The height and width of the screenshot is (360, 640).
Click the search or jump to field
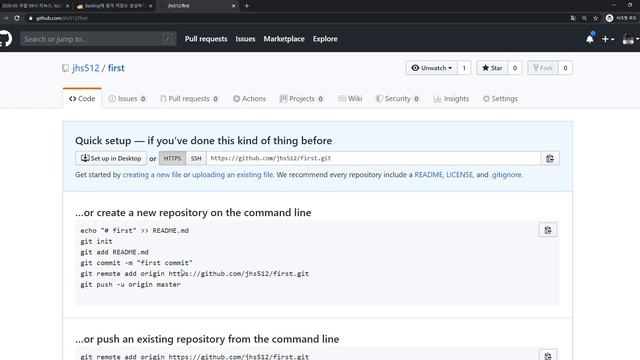pyautogui.click(x=98, y=39)
